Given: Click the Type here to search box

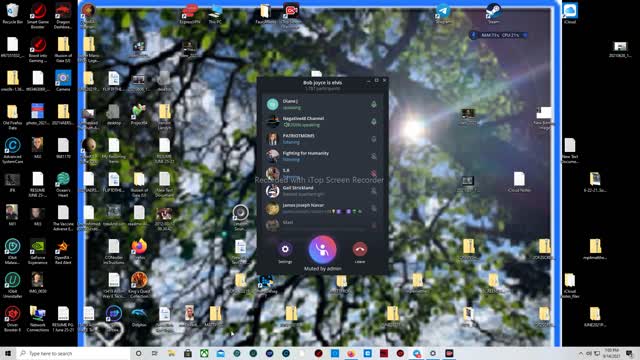Looking at the screenshot, I should tap(73, 353).
